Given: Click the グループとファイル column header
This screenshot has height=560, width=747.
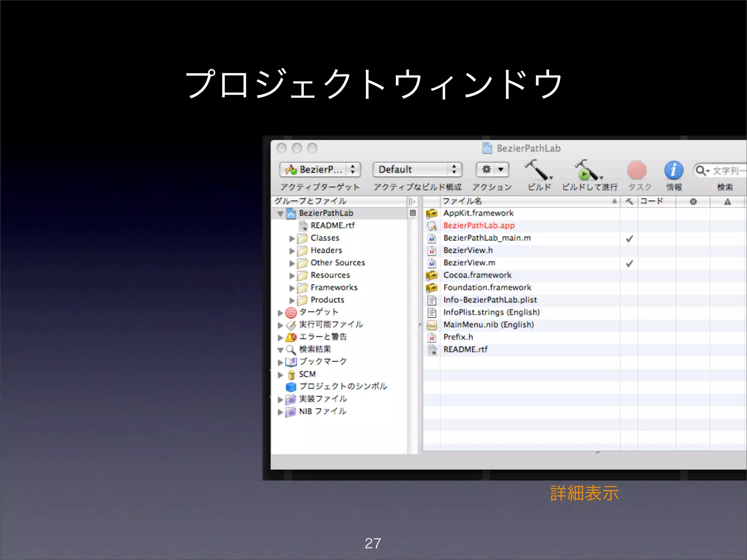Looking at the screenshot, I should pos(339,201).
